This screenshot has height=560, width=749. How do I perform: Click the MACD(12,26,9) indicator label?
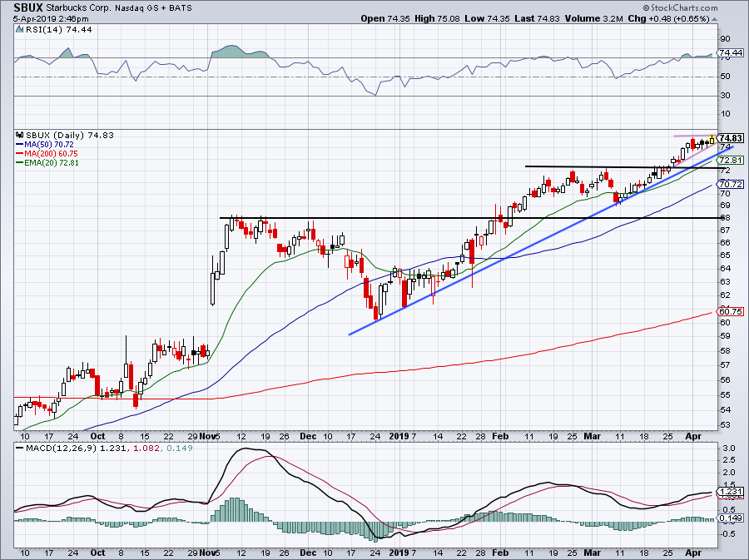(62, 448)
